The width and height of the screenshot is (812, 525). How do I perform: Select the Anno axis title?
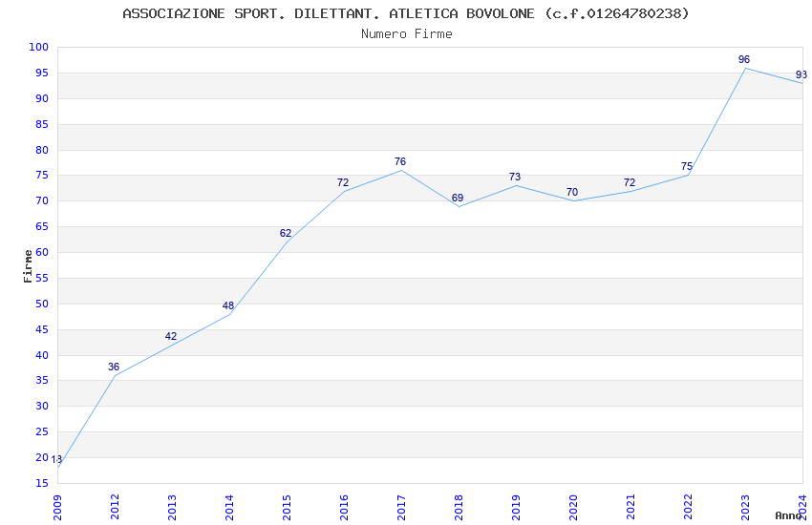pyautogui.click(x=788, y=515)
